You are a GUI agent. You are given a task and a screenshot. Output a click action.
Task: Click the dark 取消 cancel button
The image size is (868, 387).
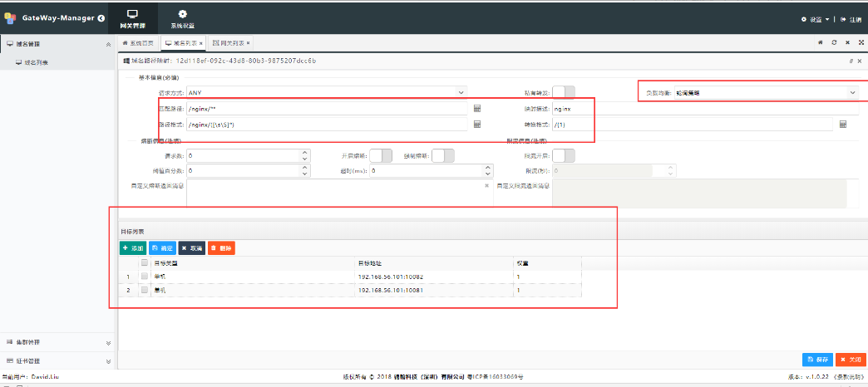(x=191, y=248)
